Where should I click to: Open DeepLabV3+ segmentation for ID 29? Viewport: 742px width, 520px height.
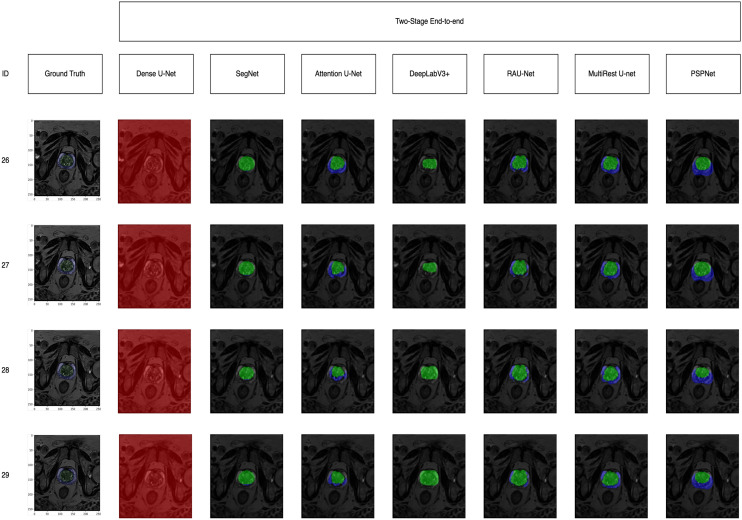429,476
